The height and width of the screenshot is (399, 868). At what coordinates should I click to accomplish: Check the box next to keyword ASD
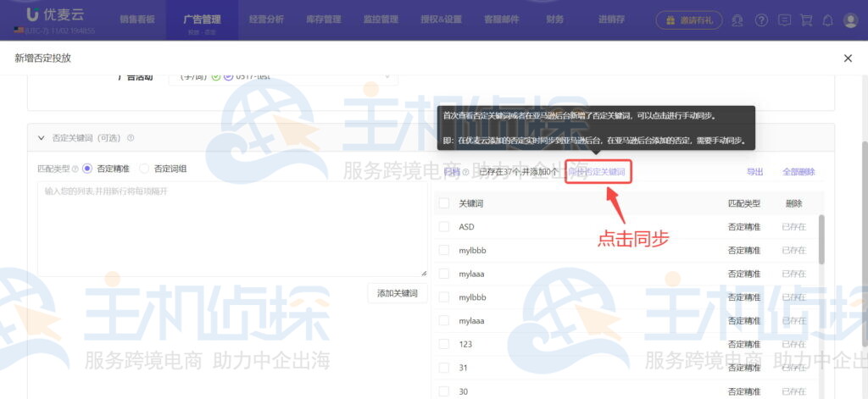[444, 227]
